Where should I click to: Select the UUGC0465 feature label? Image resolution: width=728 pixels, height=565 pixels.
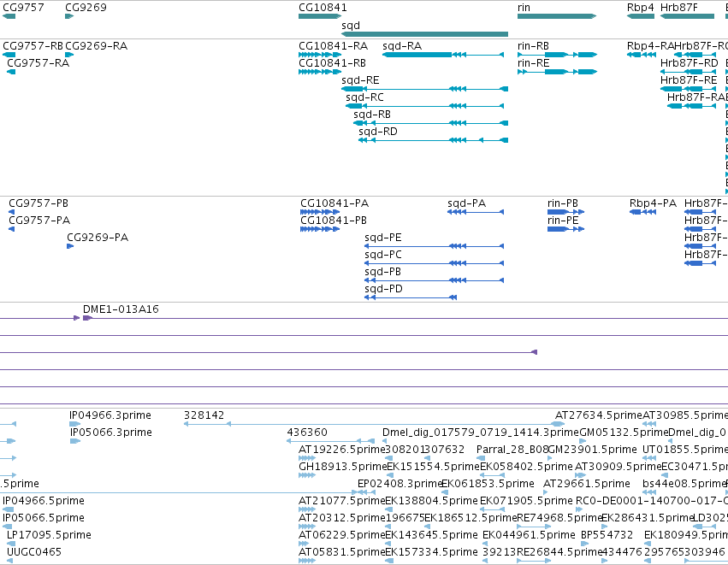34,552
